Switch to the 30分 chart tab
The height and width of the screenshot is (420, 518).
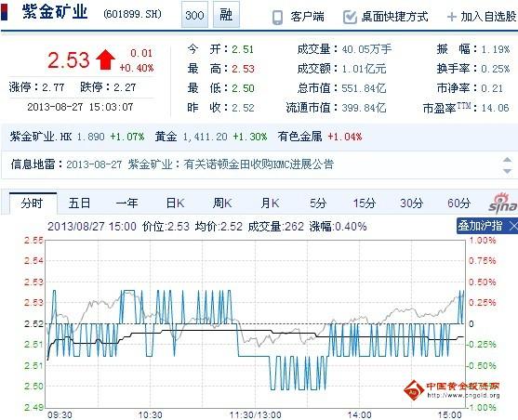click(x=411, y=203)
